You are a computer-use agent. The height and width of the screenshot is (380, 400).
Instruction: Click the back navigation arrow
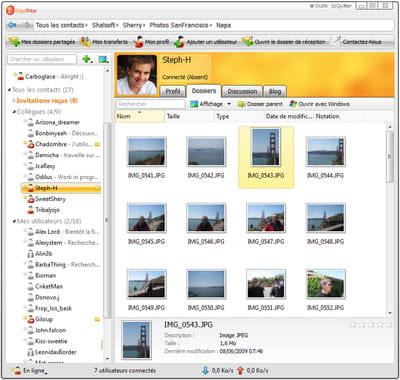coord(12,25)
